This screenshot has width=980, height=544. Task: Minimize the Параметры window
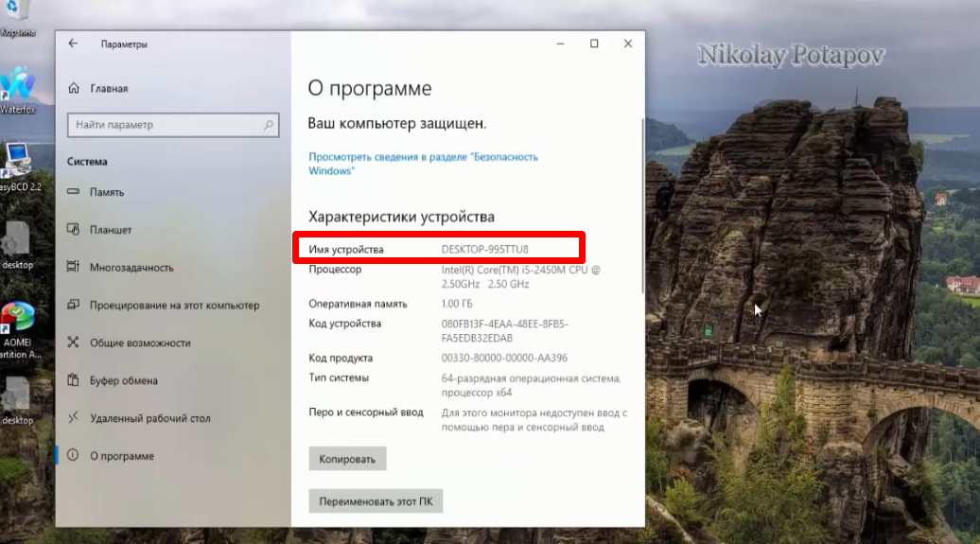560,44
